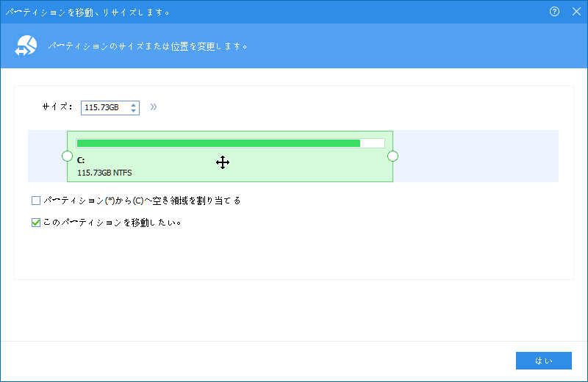Select the left partition resize handle
588x382 pixels.
(x=67, y=156)
